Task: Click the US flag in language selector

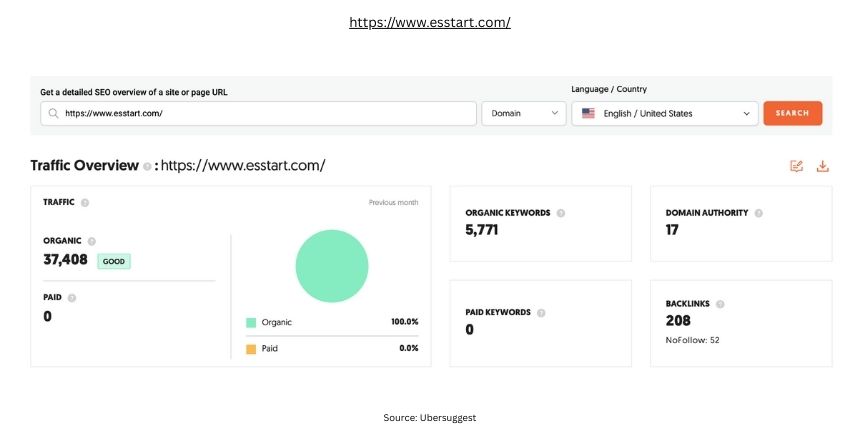Action: (x=588, y=113)
